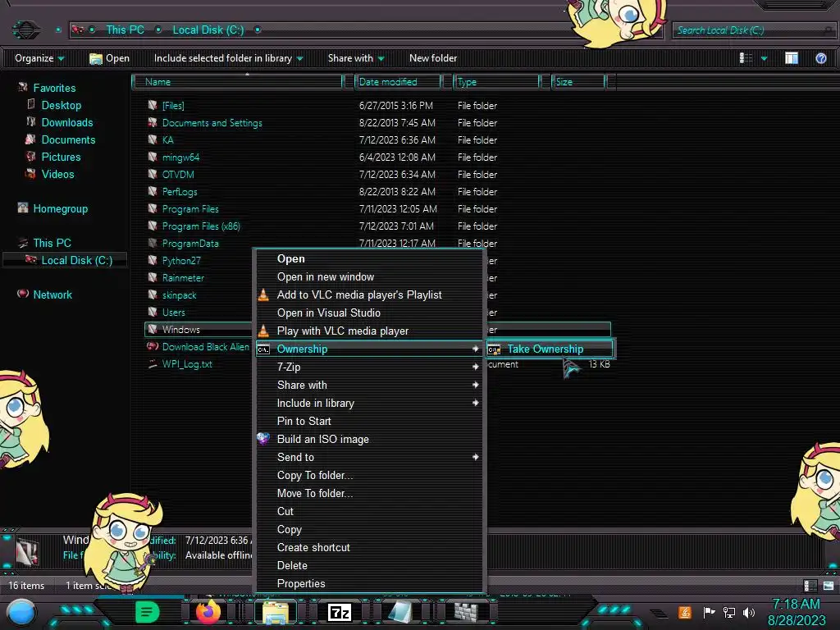Click the network tray icon
This screenshot has width=840, height=630.
click(728, 612)
